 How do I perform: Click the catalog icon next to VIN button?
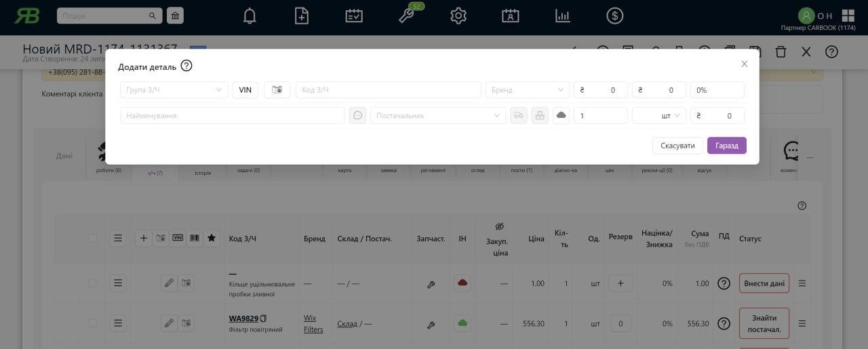point(277,90)
